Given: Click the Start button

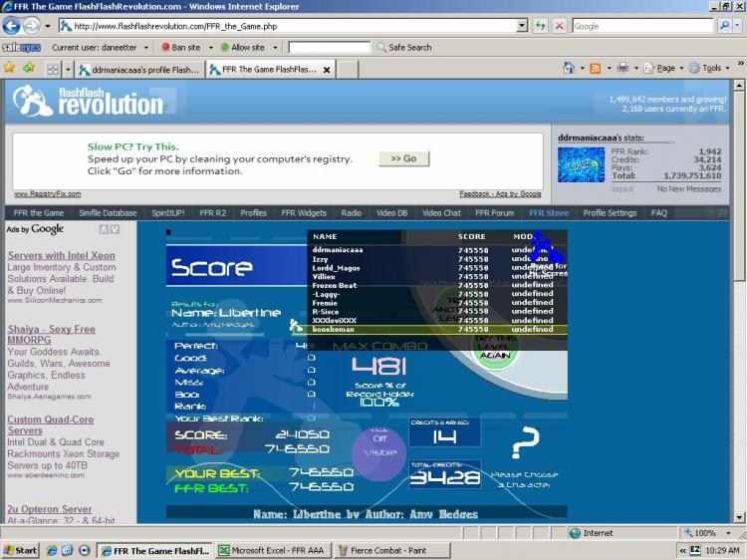Looking at the screenshot, I should 20,550.
